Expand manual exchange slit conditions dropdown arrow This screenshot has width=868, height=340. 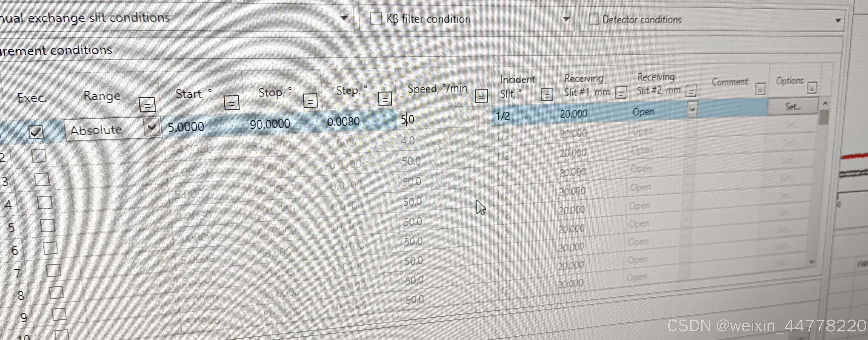(343, 18)
